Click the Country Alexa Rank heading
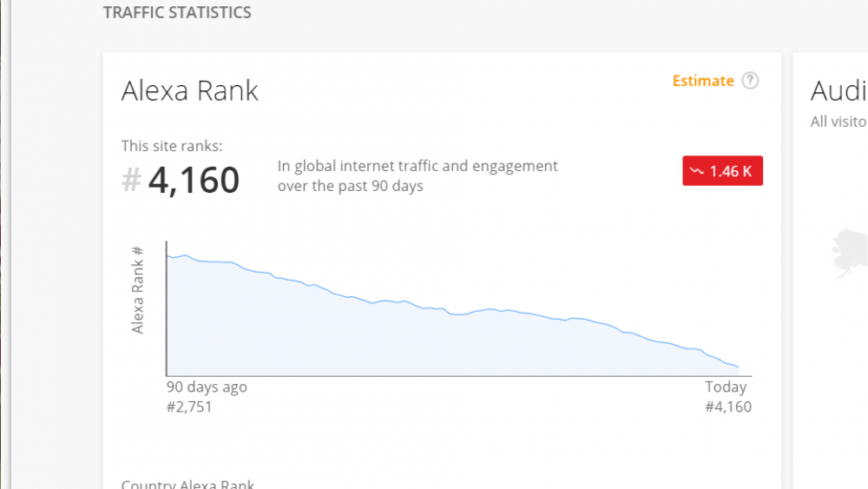Viewport: 868px width, 489px height. (187, 485)
